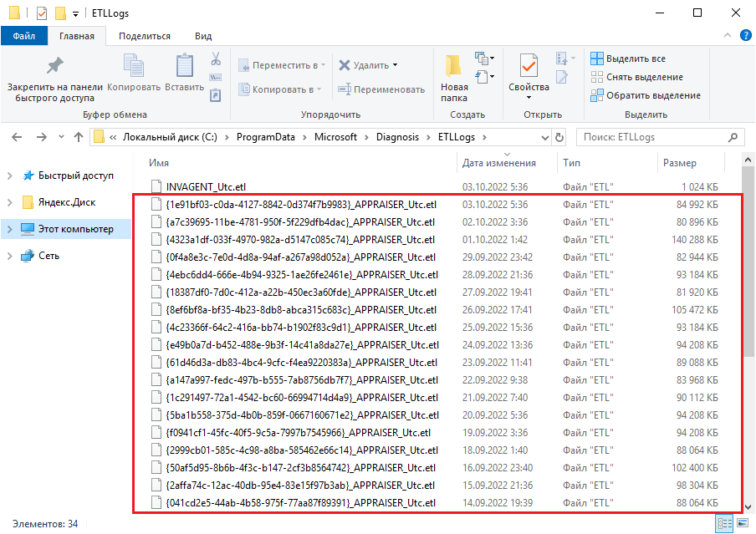Click the Refresh button near address bar
This screenshot has width=756, height=534.
tap(559, 137)
